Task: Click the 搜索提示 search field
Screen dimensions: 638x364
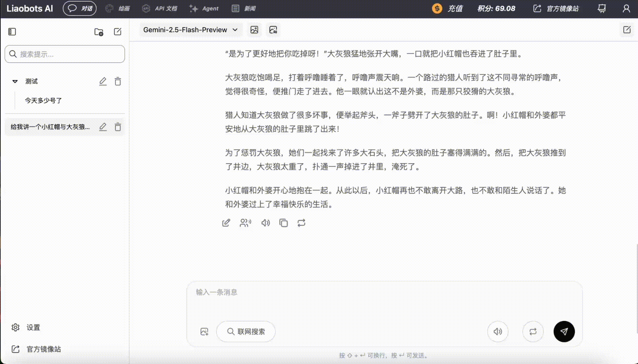Action: tap(65, 54)
